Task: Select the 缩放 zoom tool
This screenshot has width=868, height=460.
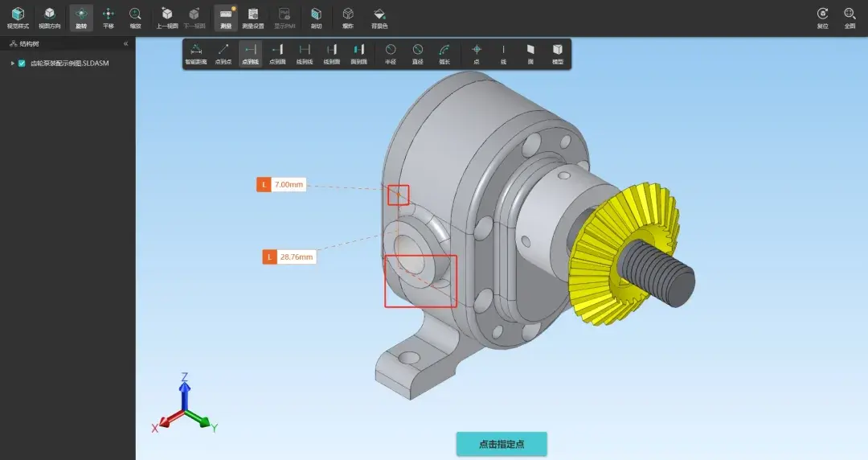Action: 135,18
